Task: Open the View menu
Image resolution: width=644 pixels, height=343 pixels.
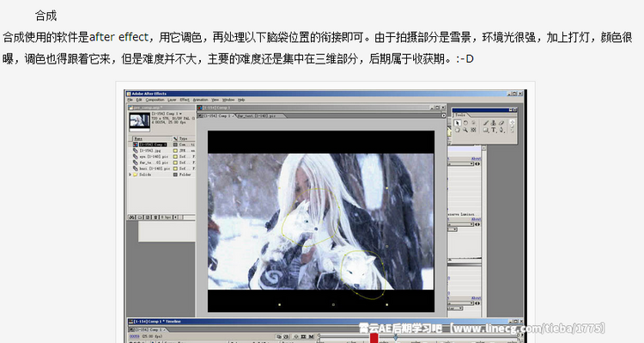Action: (216, 100)
